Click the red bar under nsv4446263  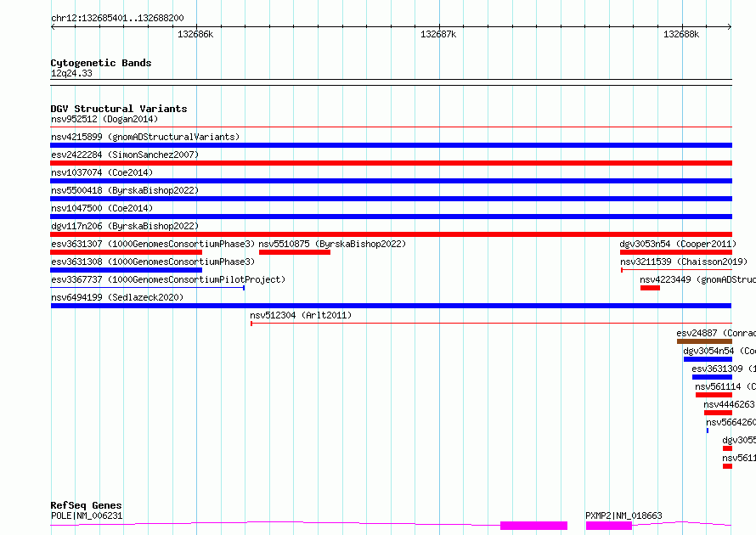[x=718, y=413]
